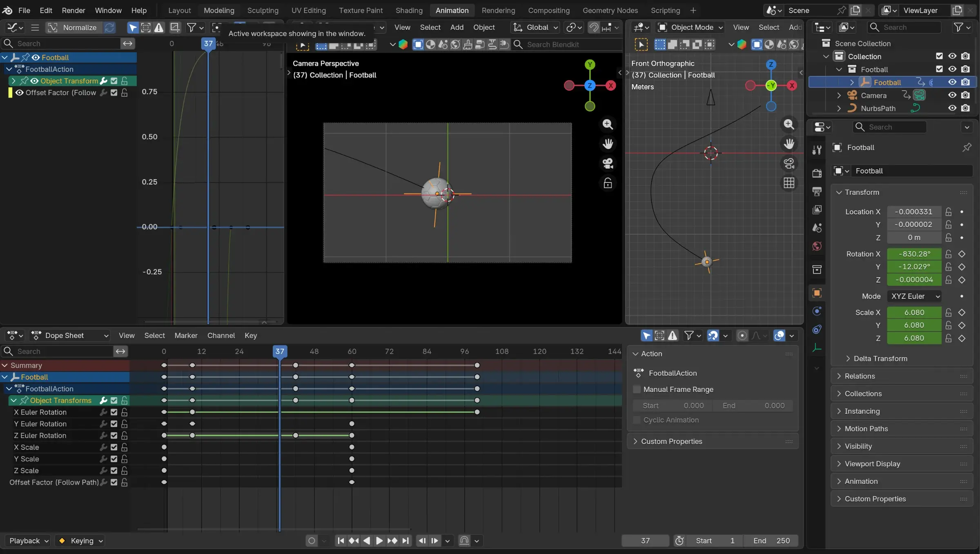Toggle camera view icon in Camera Perspective viewport
The height and width of the screenshot is (554, 980).
click(x=608, y=164)
